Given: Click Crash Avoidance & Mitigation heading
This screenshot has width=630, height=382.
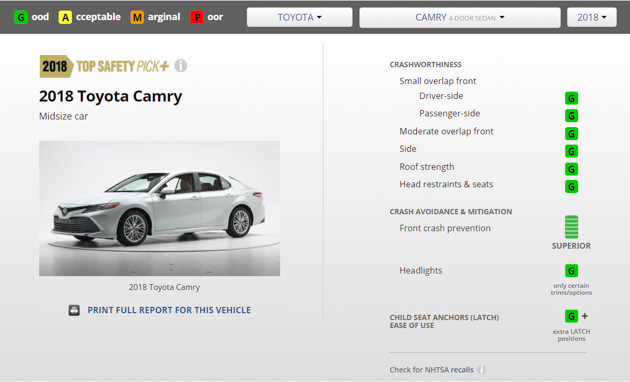Looking at the screenshot, I should pos(451,212).
